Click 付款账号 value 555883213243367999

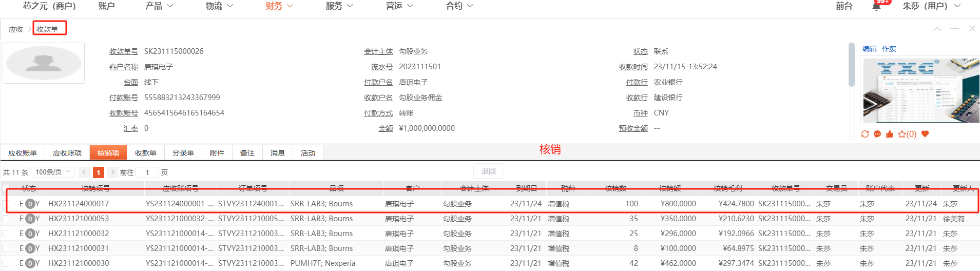point(182,98)
